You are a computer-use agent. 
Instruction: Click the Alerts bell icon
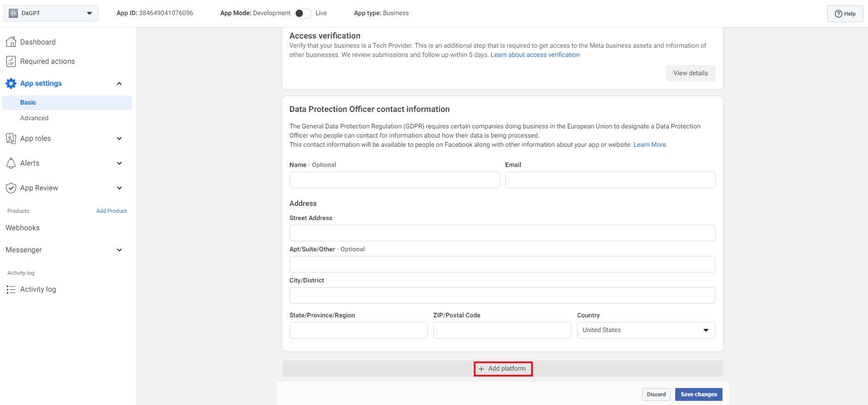(x=11, y=163)
